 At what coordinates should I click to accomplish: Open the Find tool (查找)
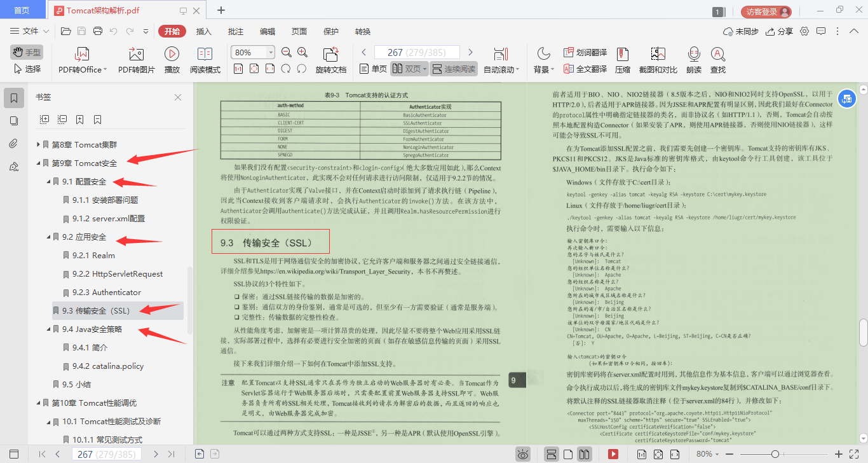[x=718, y=59]
